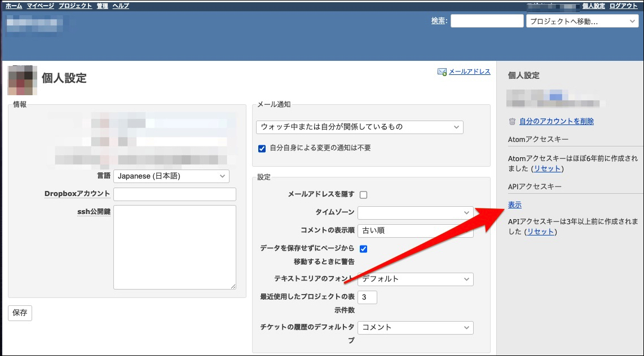Click the envelope icon beside メールアドレス
This screenshot has width=644, height=356.
pyautogui.click(x=441, y=71)
